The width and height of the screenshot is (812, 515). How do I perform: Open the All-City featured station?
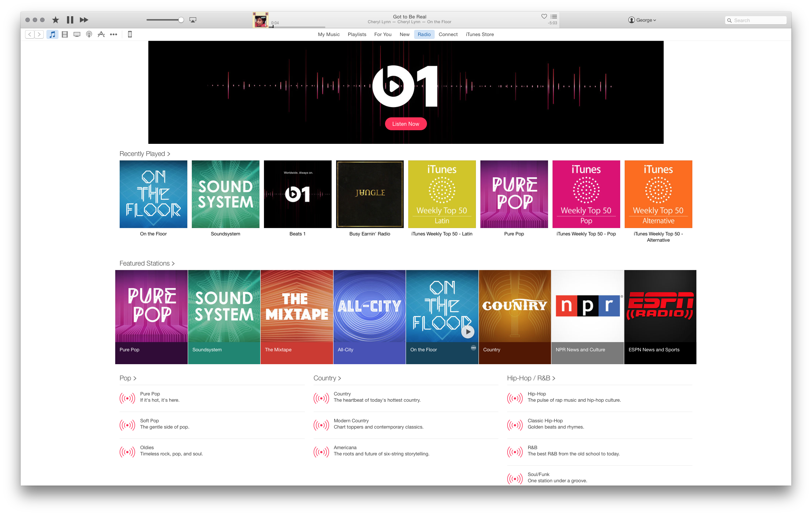tap(369, 317)
